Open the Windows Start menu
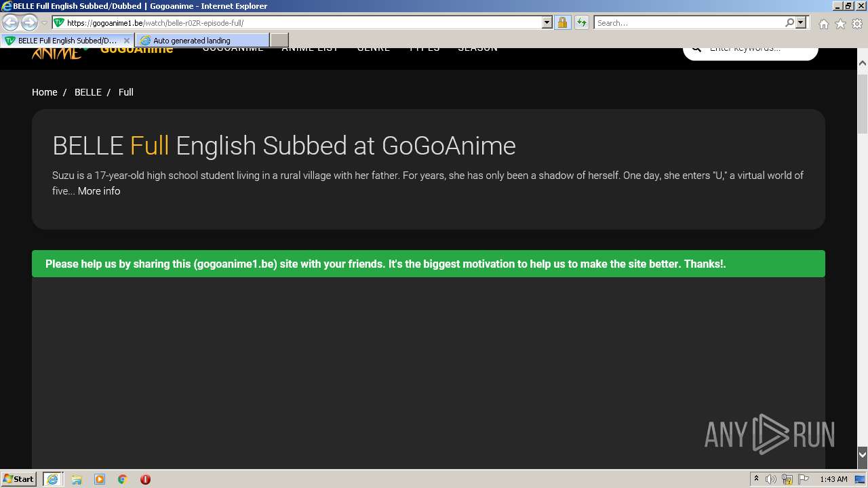Viewport: 868px width, 488px height. (x=19, y=479)
